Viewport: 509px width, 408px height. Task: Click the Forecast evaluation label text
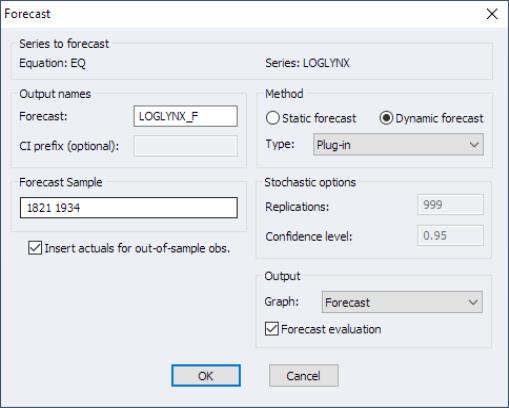click(331, 329)
